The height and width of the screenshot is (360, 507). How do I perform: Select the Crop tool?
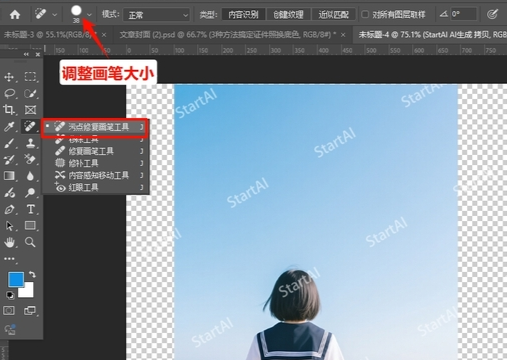click(x=9, y=110)
